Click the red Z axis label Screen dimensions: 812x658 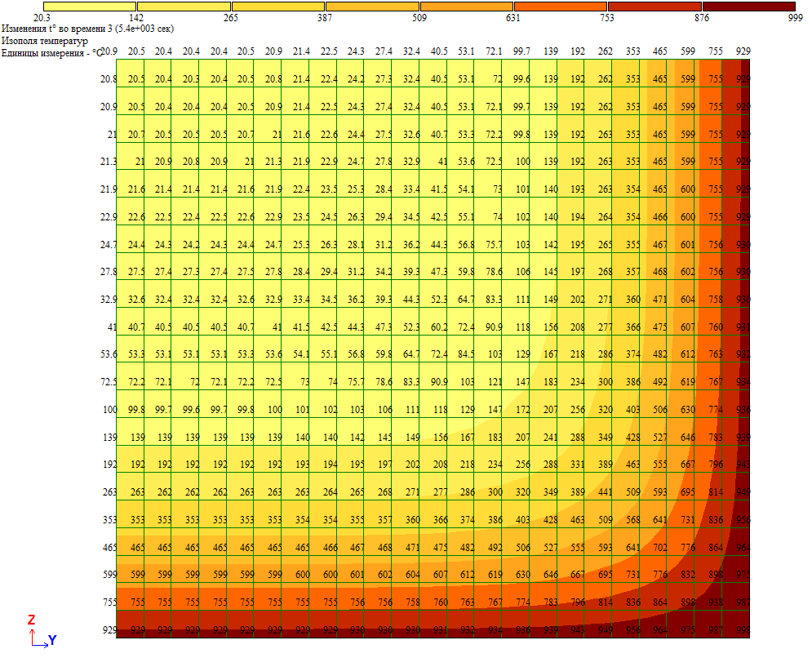pyautogui.click(x=31, y=620)
